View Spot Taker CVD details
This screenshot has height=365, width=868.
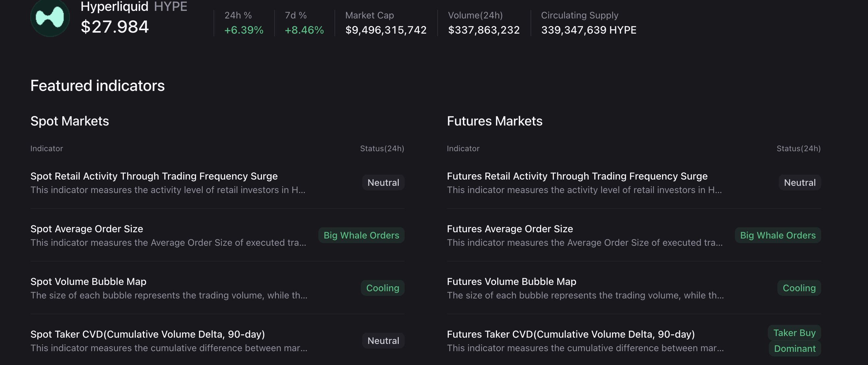coord(148,334)
